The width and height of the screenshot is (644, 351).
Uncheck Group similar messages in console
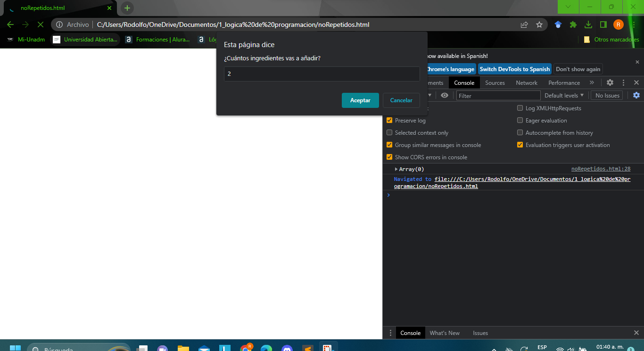389,145
